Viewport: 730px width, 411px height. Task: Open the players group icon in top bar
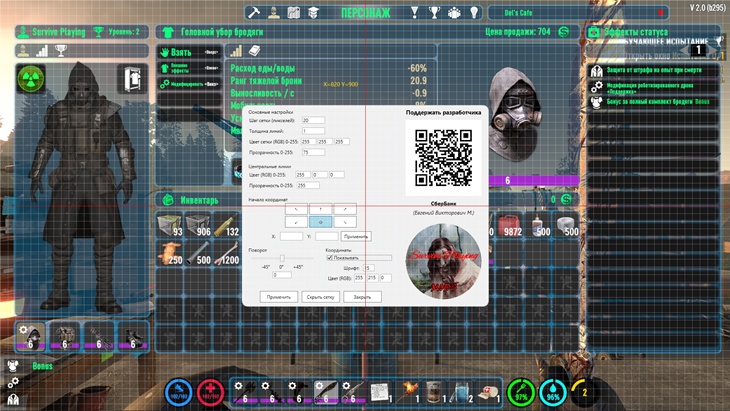click(454, 13)
